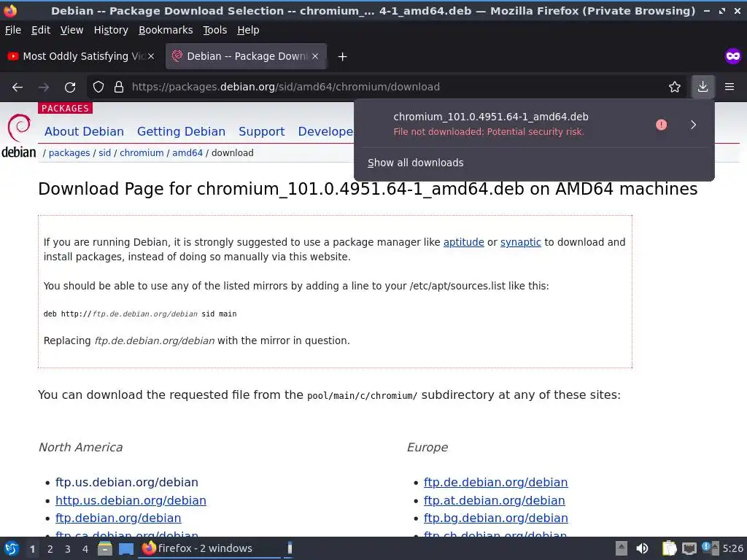Open a new tab with plus button
Image resolution: width=747 pixels, height=560 pixels.
coord(342,57)
